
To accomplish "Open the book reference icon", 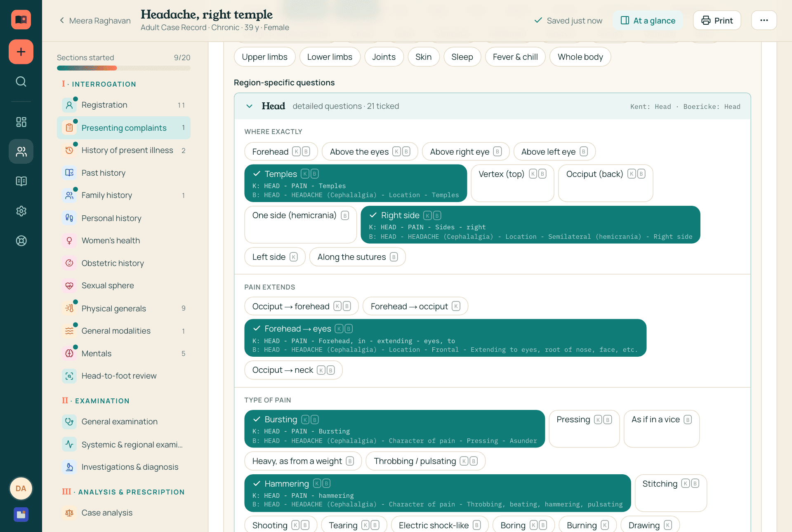I will (x=21, y=181).
